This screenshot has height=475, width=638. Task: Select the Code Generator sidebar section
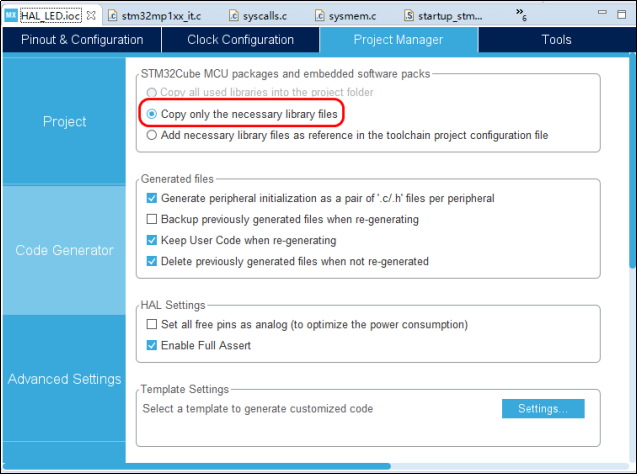(64, 250)
